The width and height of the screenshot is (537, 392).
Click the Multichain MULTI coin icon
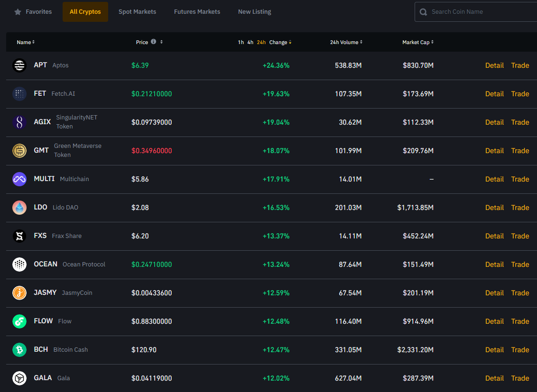coord(19,179)
